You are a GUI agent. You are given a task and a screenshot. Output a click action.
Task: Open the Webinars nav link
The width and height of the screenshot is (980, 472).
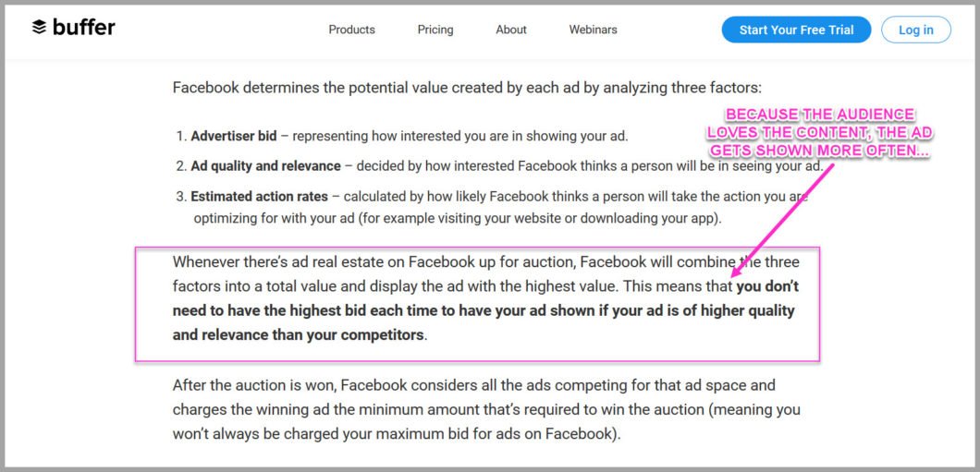pos(594,30)
